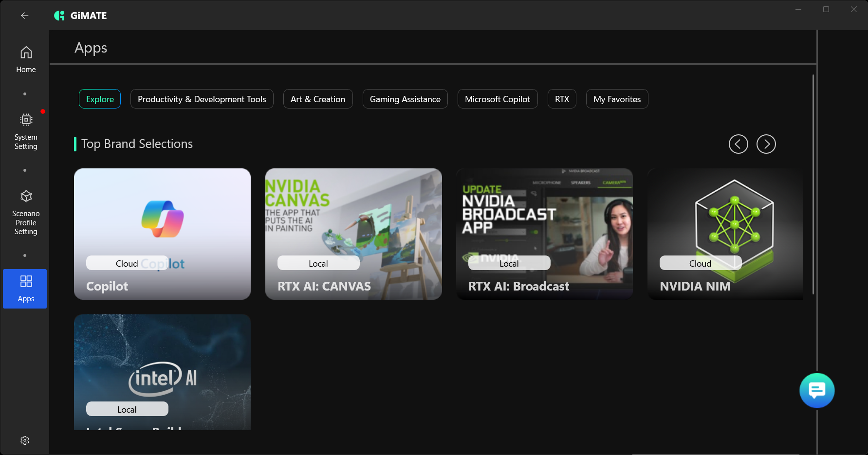Switch to Productivity & Development Tools tab
Image resolution: width=868 pixels, height=455 pixels.
pyautogui.click(x=202, y=99)
